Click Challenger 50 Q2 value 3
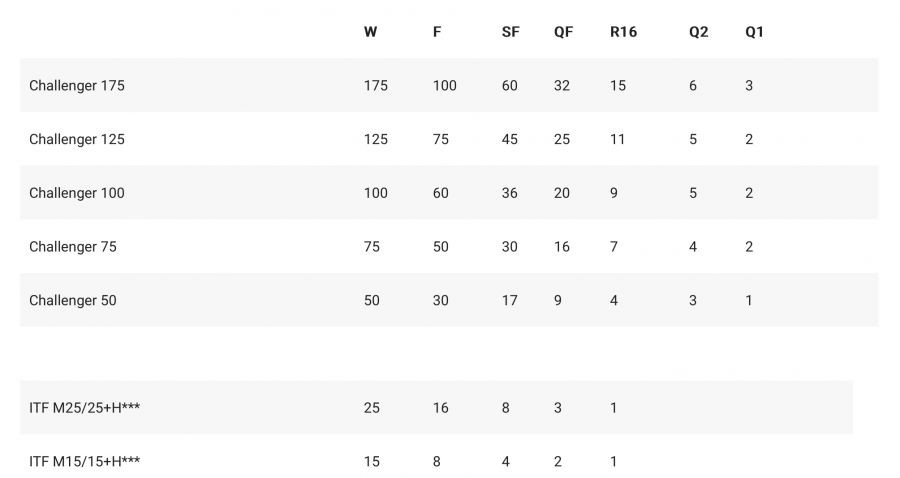Screen dimensions: 900x478 pyautogui.click(x=693, y=300)
